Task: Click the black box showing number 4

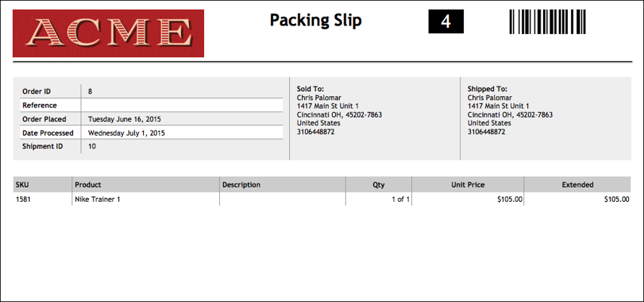Action: click(446, 21)
